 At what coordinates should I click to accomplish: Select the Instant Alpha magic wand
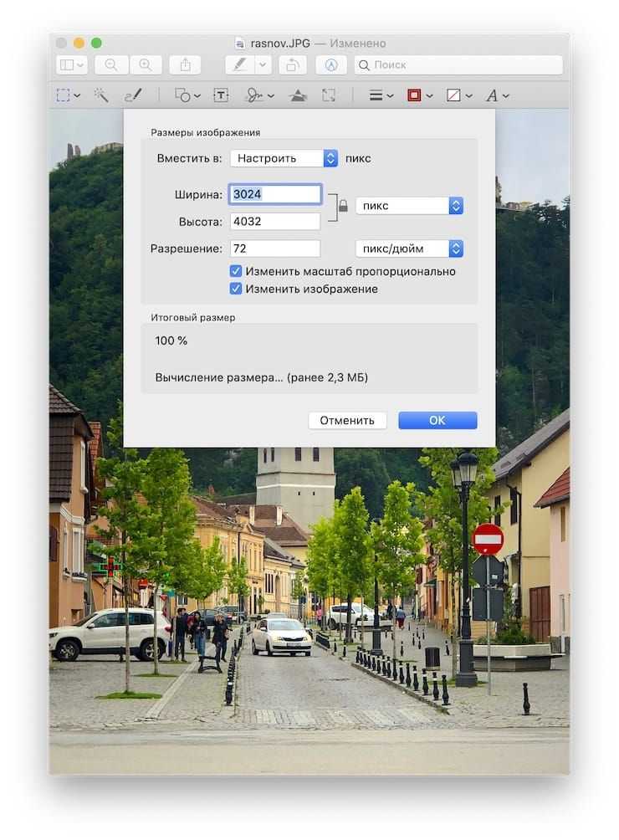[101, 95]
